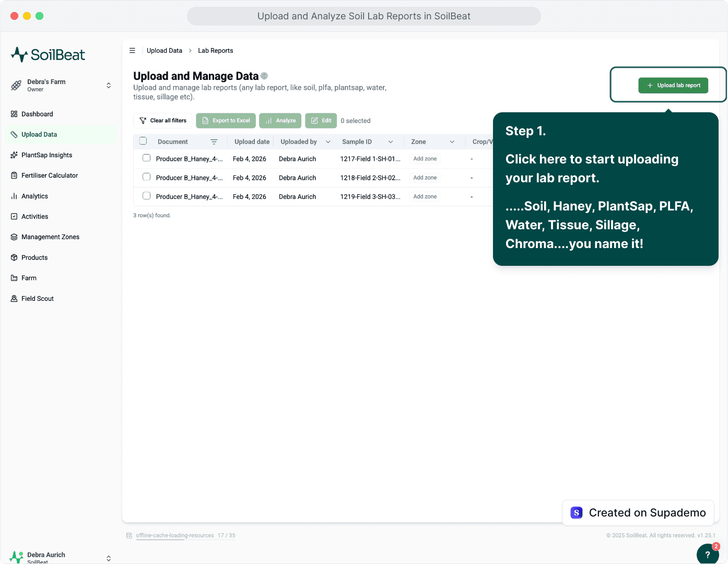Go to Analytics
Image resolution: width=728 pixels, height=564 pixels.
[x=61, y=196]
